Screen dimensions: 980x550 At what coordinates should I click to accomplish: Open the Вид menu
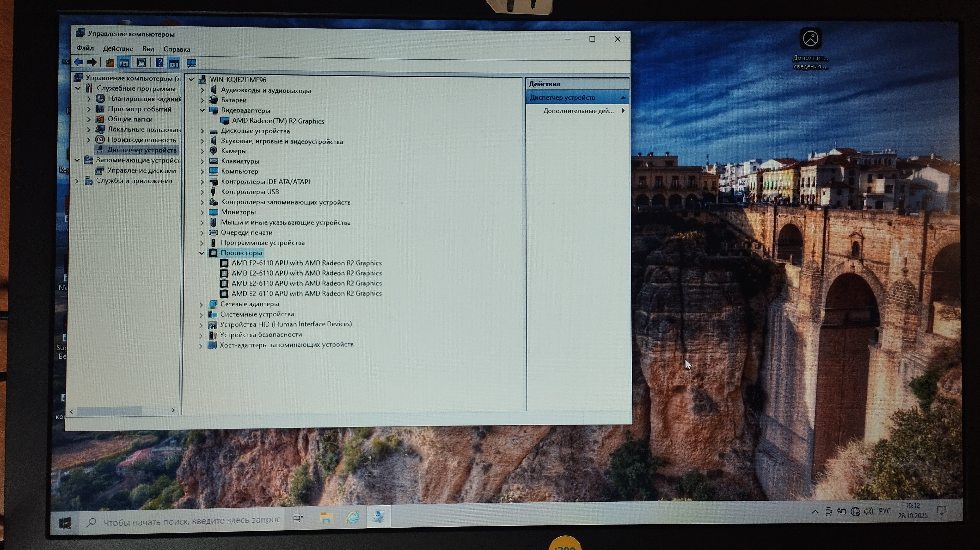coord(148,49)
